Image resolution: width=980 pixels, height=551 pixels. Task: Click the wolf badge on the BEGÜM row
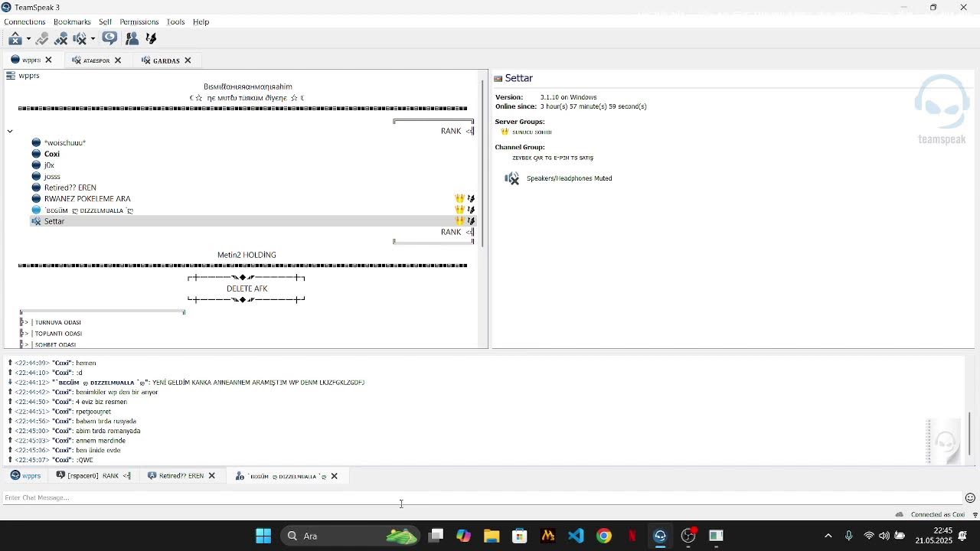[471, 210]
